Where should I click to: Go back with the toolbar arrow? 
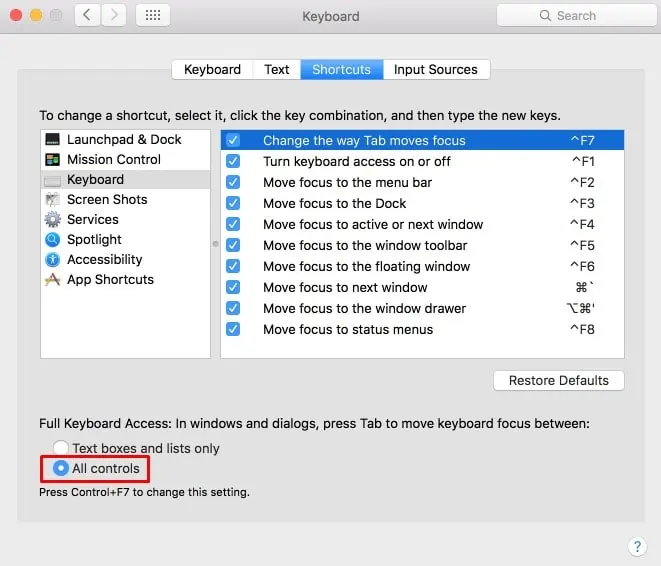pos(87,16)
